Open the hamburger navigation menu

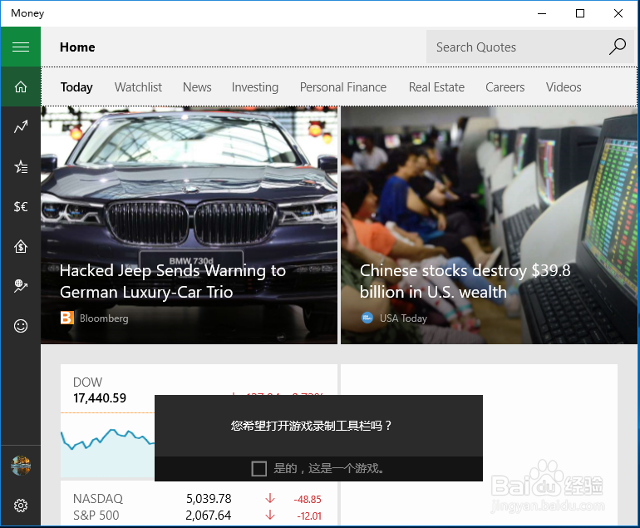point(21,47)
